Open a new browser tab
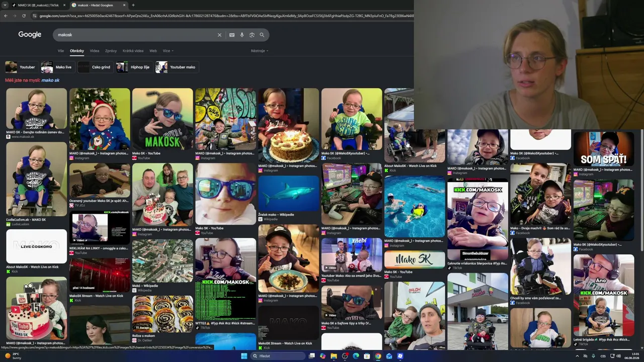The height and width of the screenshot is (362, 644). (133, 5)
